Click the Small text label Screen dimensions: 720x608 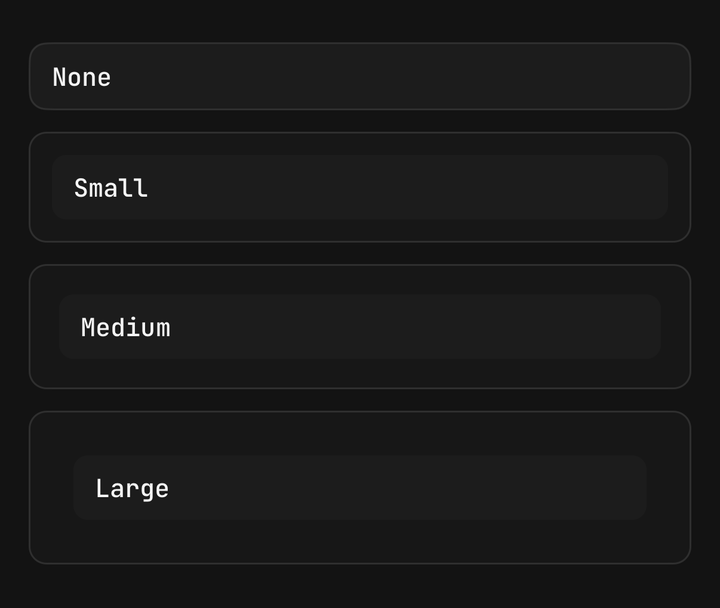[x=111, y=188]
